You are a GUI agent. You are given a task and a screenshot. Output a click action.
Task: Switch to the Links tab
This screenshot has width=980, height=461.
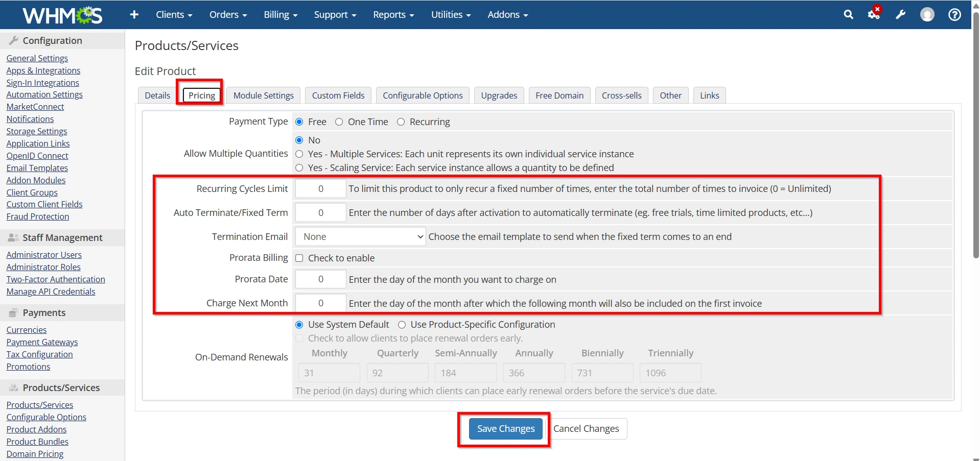coord(710,95)
